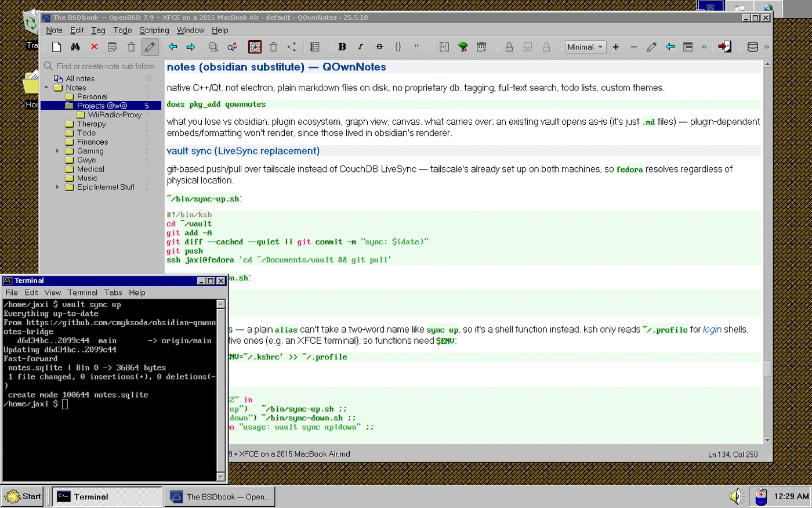Expand the workspace toolbar overflow chevron
812x508 pixels.
click(x=704, y=47)
